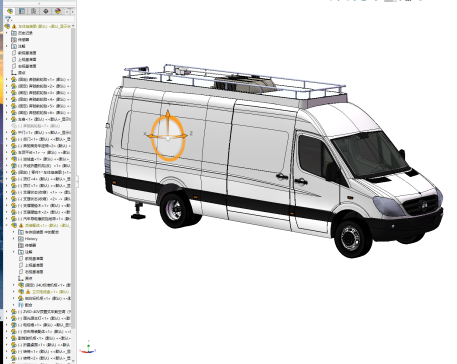Collapse the FeatureManager panel using side handle
The width and height of the screenshot is (457, 364).
point(77,182)
